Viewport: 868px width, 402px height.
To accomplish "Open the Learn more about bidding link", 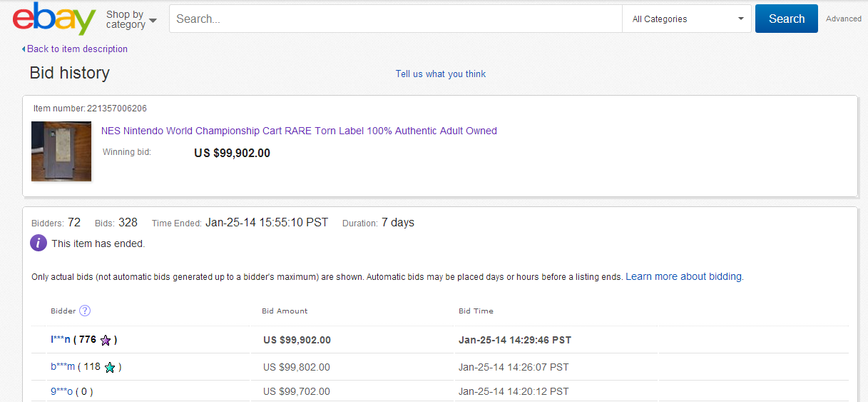I will tap(683, 276).
